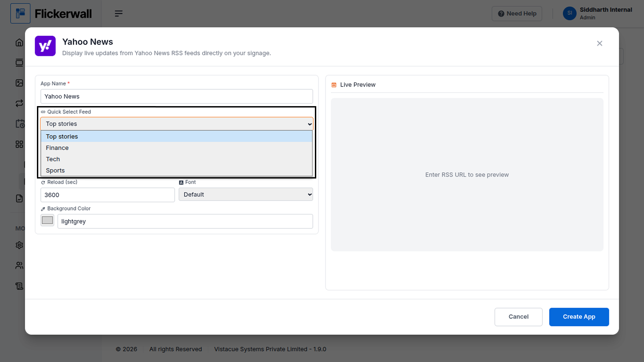
Task: Open the users sidebar icon
Action: [19, 265]
